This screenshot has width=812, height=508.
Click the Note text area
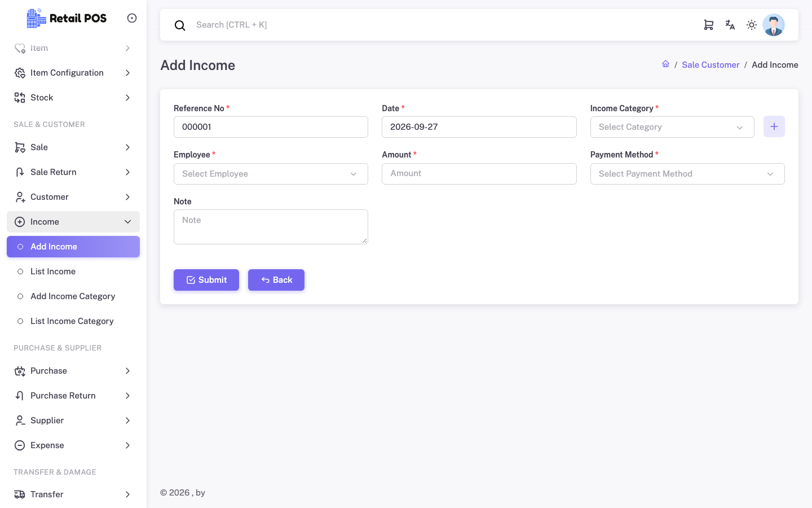271,227
